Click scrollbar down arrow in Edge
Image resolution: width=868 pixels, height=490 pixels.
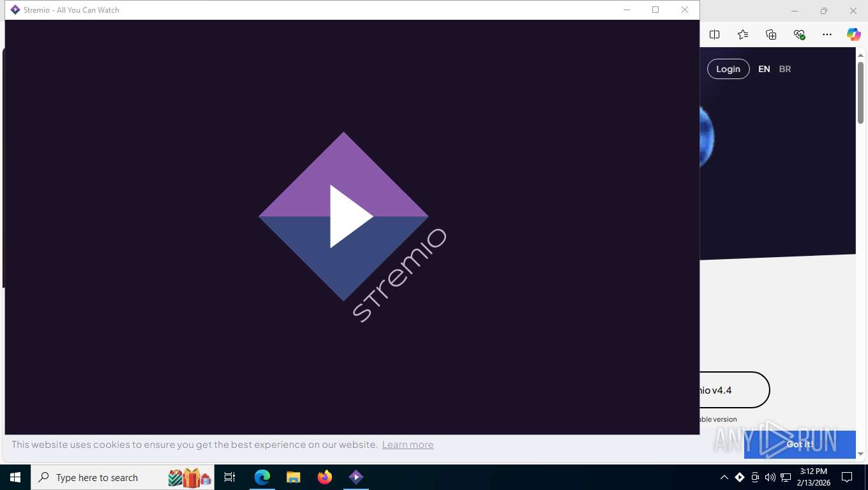point(860,454)
